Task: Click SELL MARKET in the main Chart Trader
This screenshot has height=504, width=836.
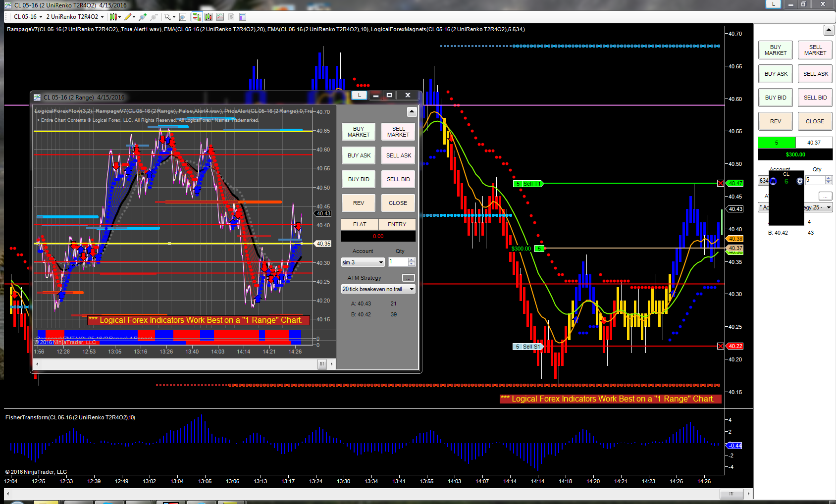Action: pos(815,50)
